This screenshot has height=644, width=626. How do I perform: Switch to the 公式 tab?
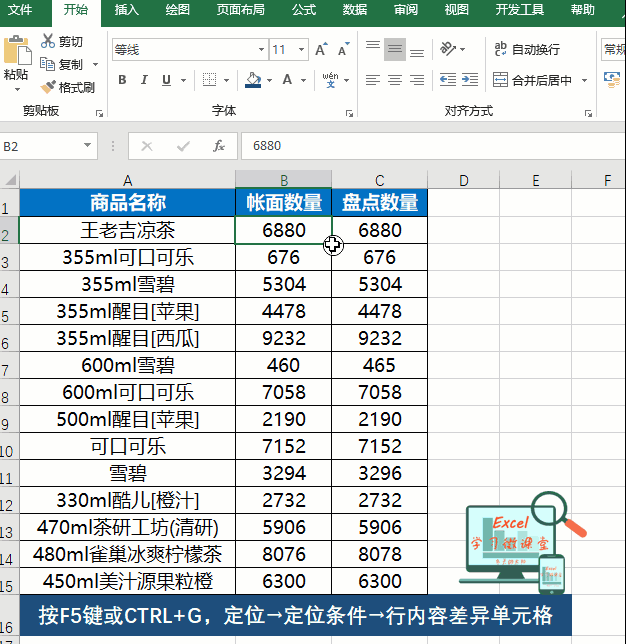(304, 9)
